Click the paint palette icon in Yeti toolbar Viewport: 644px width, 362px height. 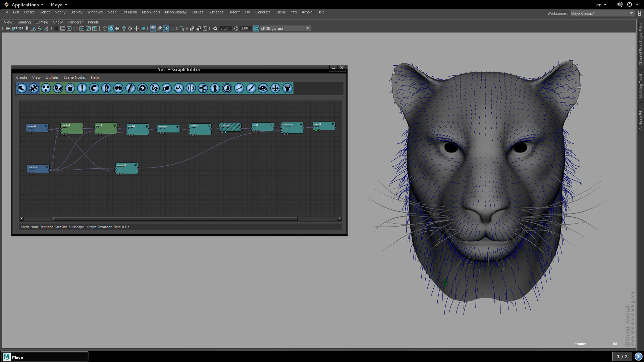(x=263, y=88)
